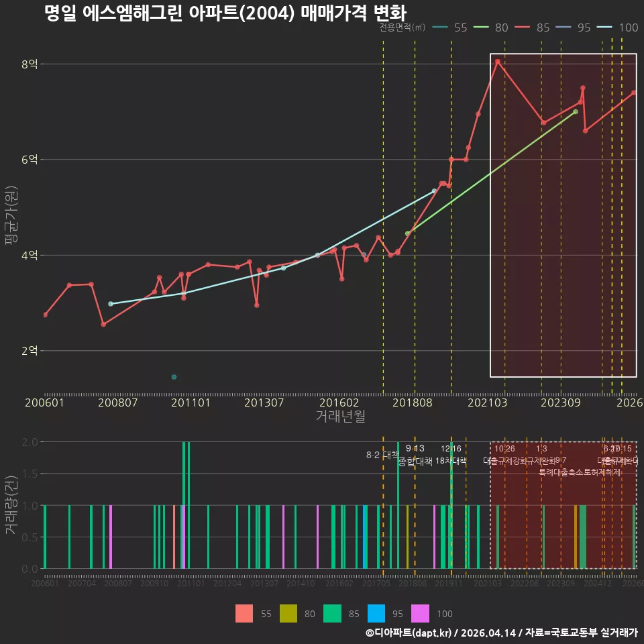
Task: Select the 100 line starting point near 200807
Action: tap(111, 304)
